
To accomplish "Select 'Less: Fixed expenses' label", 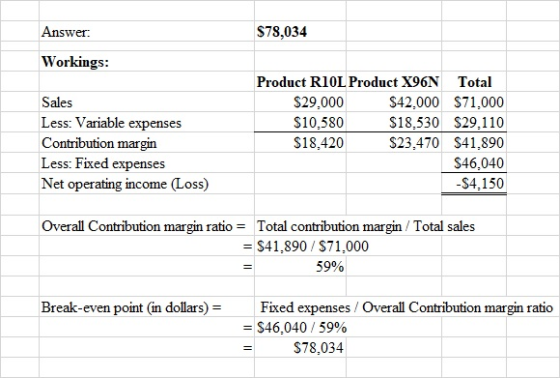I will (103, 164).
